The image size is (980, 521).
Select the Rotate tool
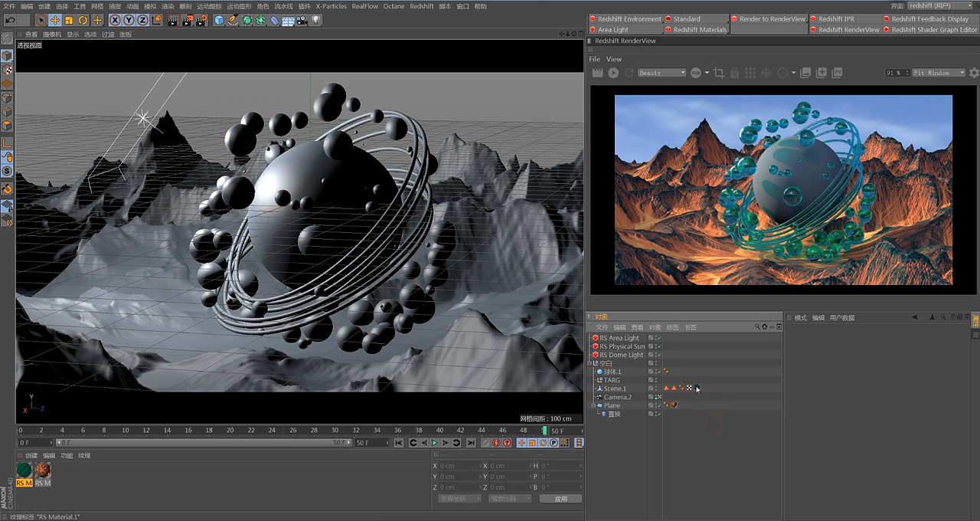click(x=83, y=20)
